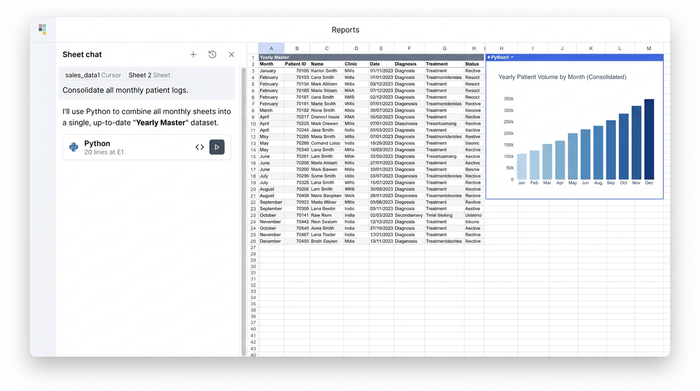
Task: Click the Python 20 lines at E1 card
Action: click(146, 147)
